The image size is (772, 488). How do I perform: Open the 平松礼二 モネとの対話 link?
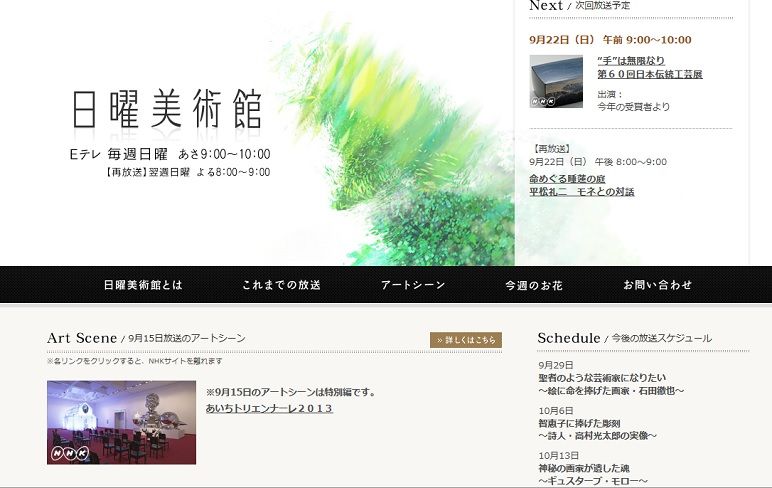pos(581,192)
